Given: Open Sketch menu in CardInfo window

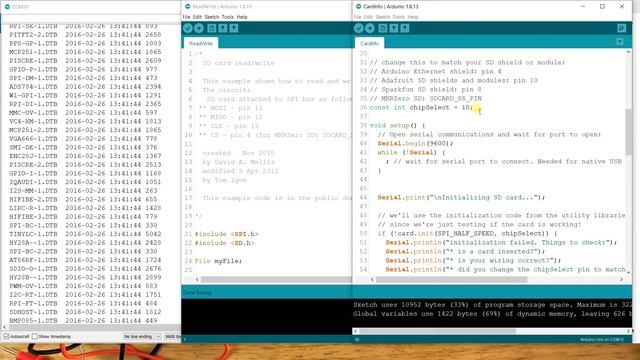Looking at the screenshot, I should click(x=382, y=17).
